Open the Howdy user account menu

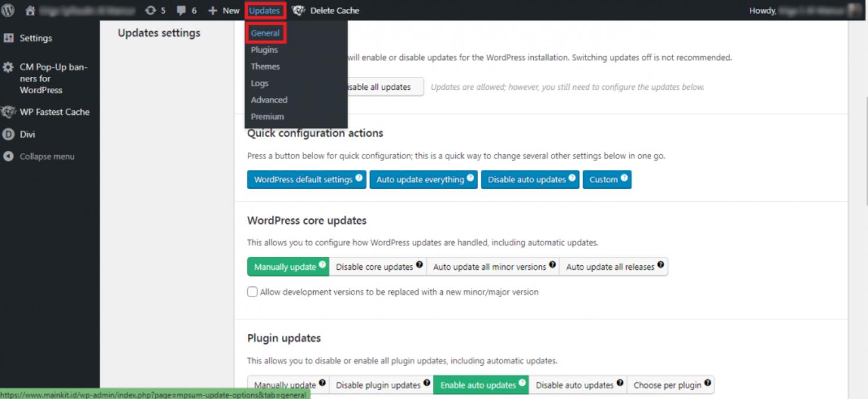(806, 11)
